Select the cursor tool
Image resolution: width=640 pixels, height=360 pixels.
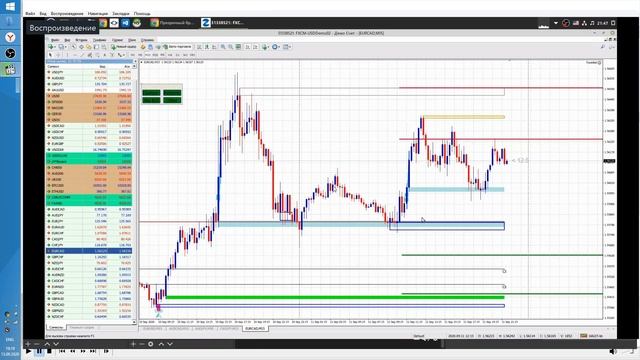51,55
